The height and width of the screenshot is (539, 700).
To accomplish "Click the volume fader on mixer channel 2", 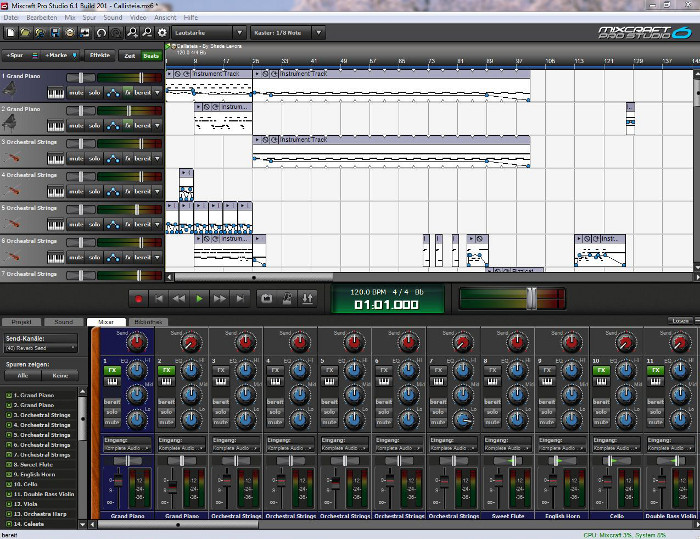I will (173, 485).
